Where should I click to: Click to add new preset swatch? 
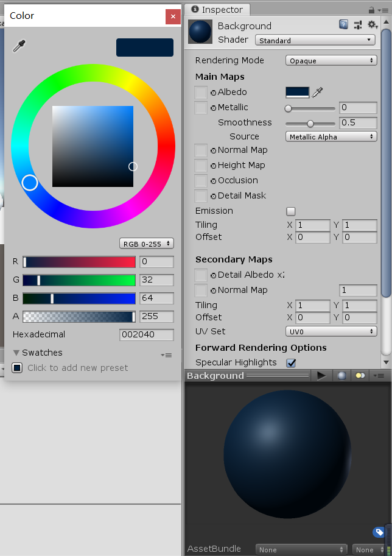tap(17, 368)
